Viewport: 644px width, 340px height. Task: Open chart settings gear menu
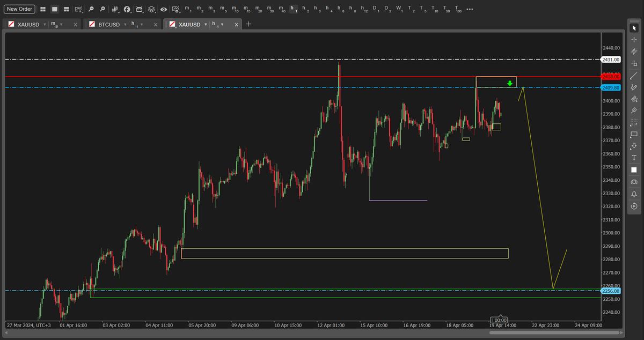(176, 9)
